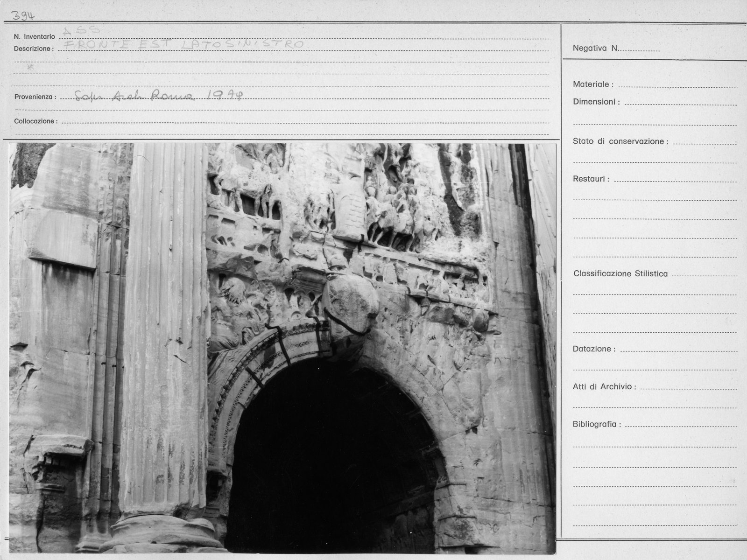This screenshot has height=560, width=747.
Task: Click the archway photograph
Action: click(283, 348)
